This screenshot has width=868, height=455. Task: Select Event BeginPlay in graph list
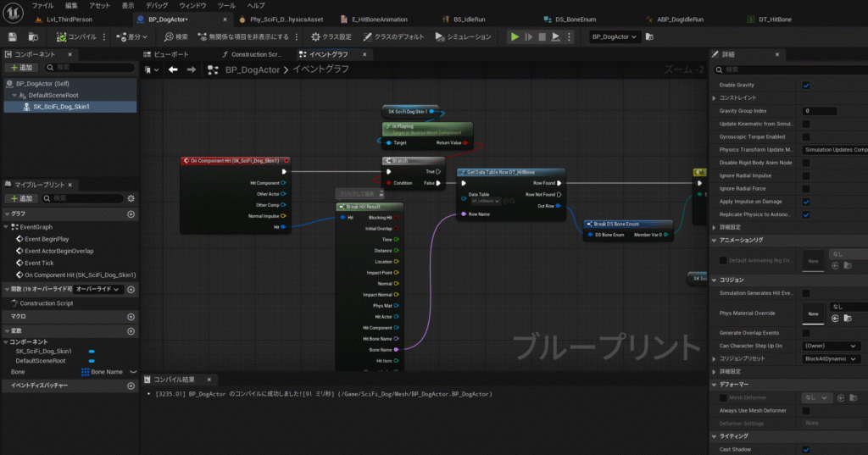(47, 239)
